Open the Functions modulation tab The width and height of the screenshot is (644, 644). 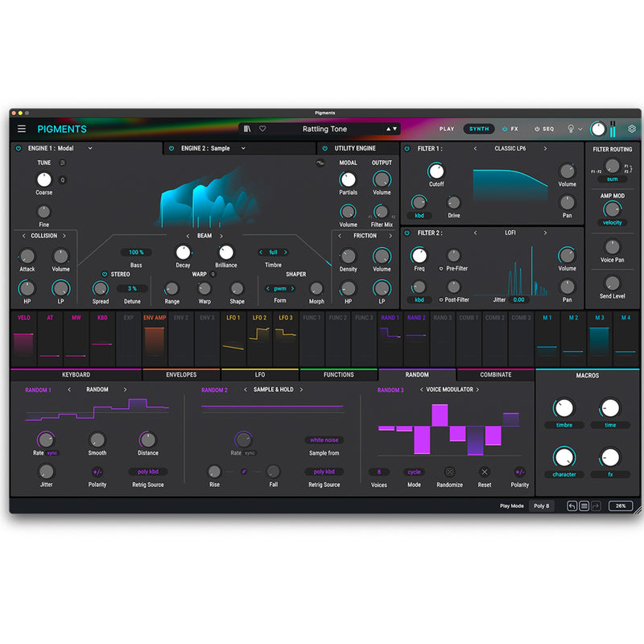338,374
